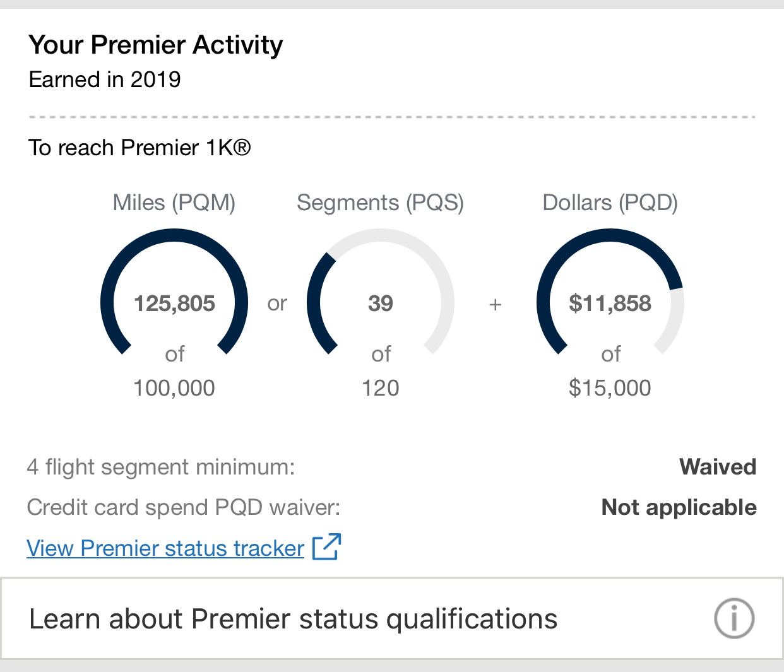
Task: Tap the Segments (PQS) label
Action: coord(380,203)
